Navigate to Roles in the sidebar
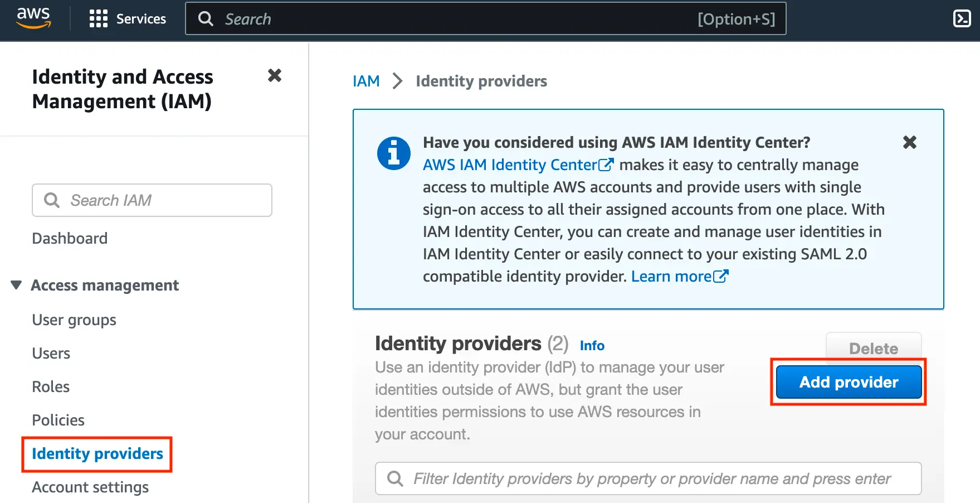 [x=51, y=387]
